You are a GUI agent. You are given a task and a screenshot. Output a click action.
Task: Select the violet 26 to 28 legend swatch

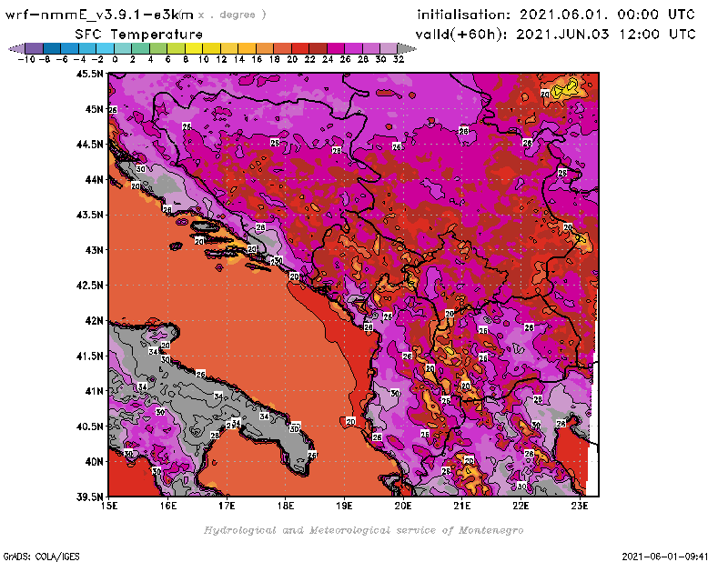pos(353,48)
